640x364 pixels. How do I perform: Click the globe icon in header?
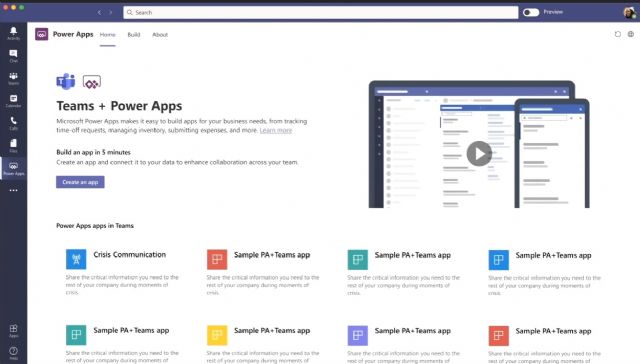[631, 34]
